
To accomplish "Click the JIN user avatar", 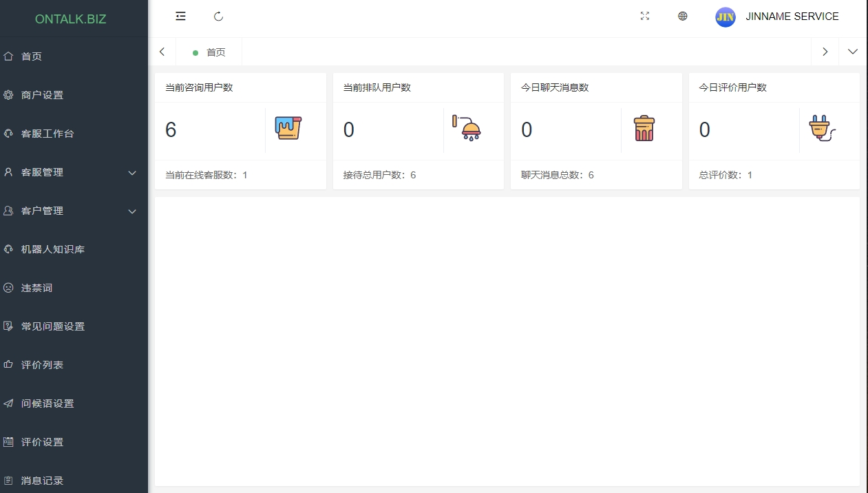I will [x=726, y=17].
